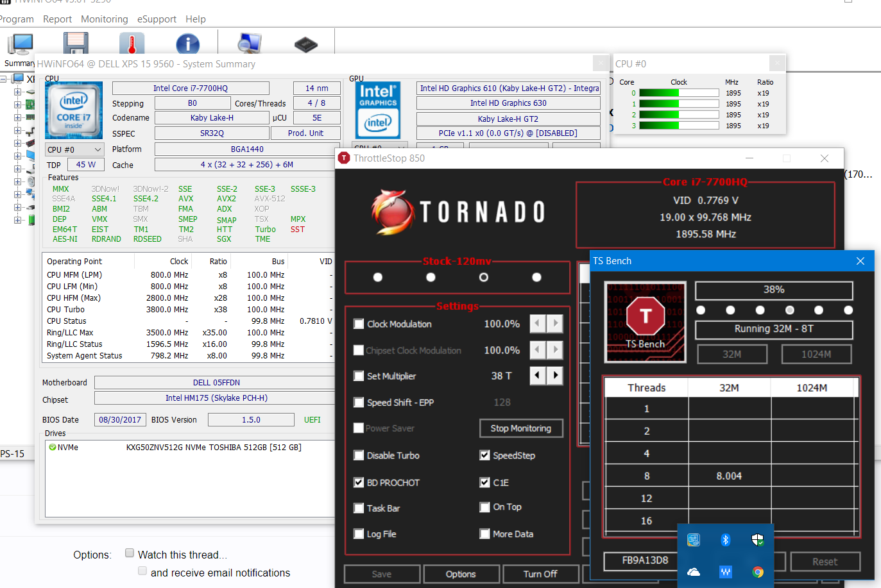The image size is (881, 588).
Task: Select the root computer icon in the tree
Action: coord(18,79)
